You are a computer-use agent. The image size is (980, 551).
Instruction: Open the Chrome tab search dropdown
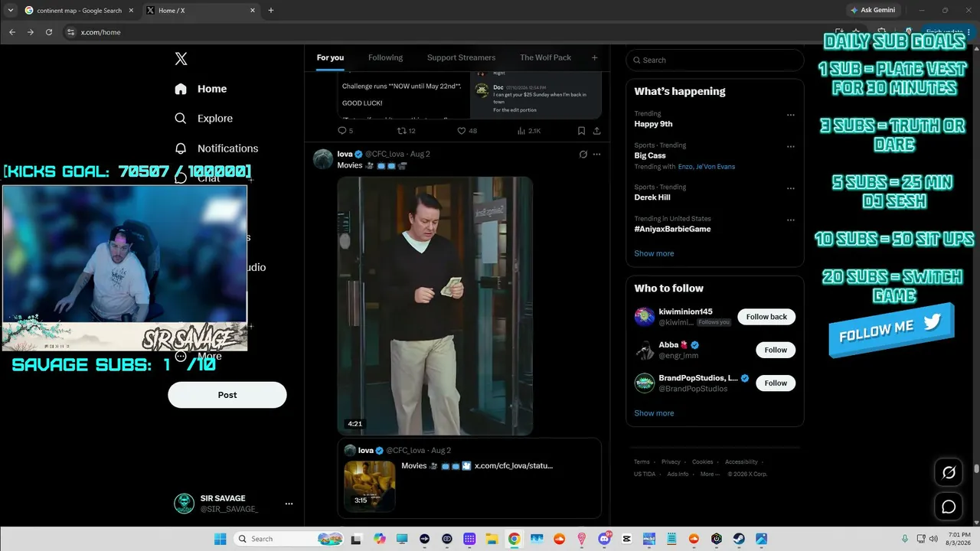point(10,11)
